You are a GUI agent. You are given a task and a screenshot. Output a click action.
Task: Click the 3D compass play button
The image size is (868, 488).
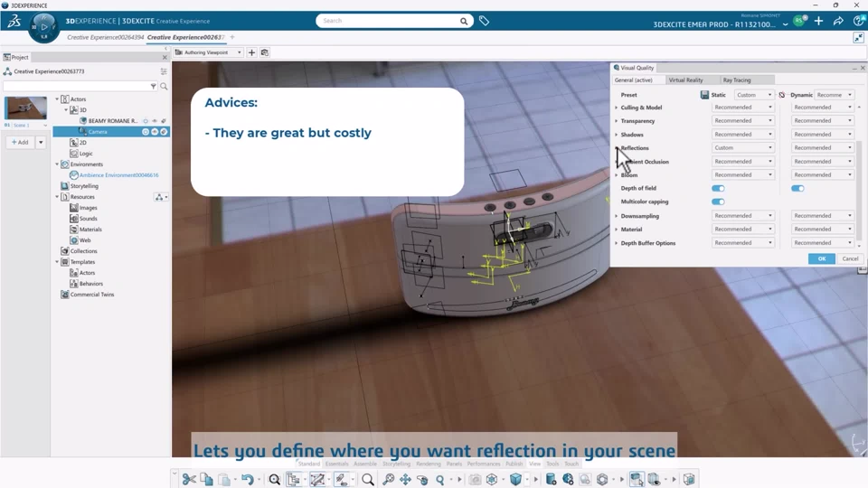[x=43, y=27]
